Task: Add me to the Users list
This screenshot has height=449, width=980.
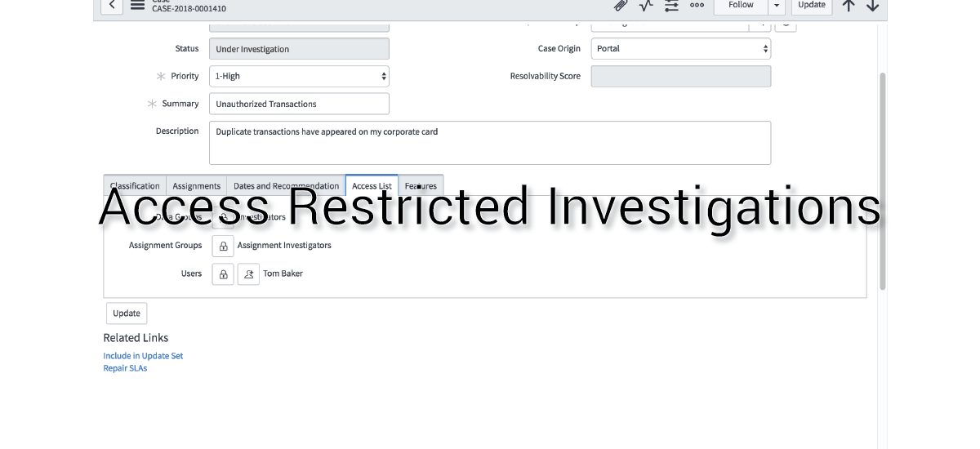Action: point(248,274)
